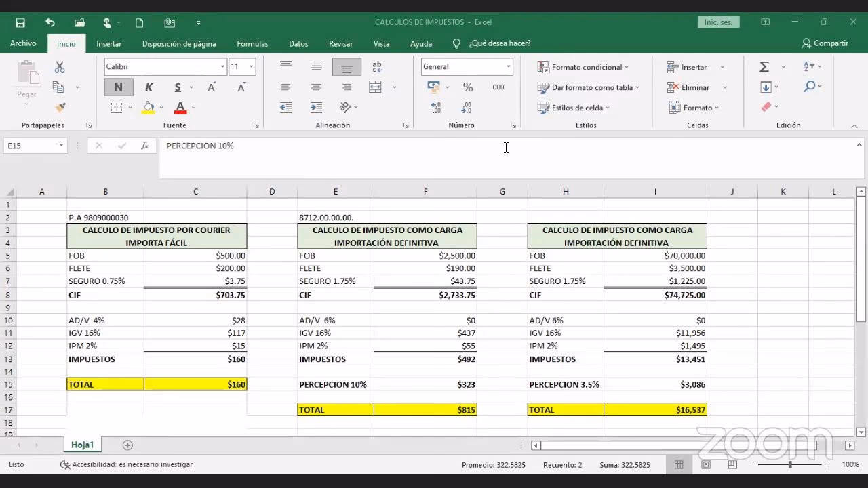Click the Insert Function fx icon
This screenshot has height=488, width=868.
click(144, 146)
